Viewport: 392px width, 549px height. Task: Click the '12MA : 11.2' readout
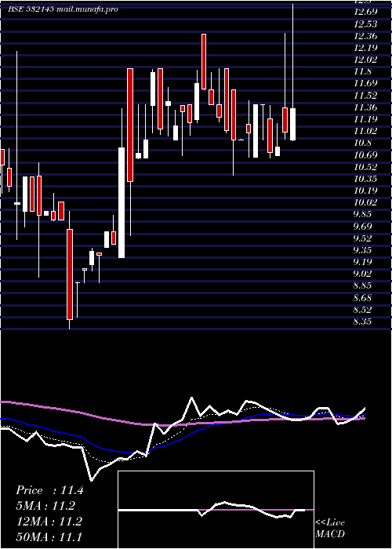[49, 522]
